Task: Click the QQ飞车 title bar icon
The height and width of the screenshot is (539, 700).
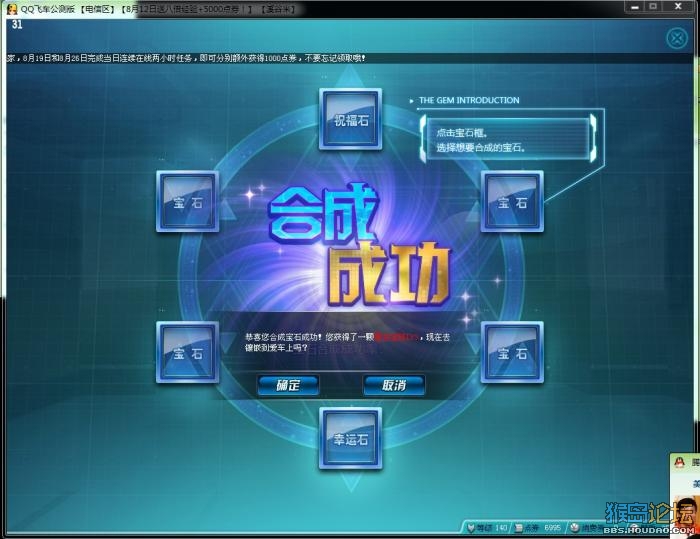Action: point(12,8)
